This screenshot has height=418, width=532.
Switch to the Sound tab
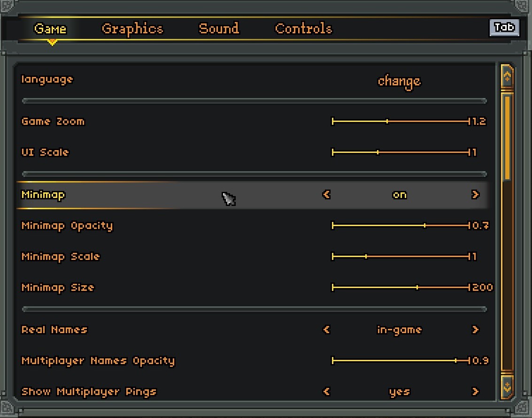pos(219,29)
